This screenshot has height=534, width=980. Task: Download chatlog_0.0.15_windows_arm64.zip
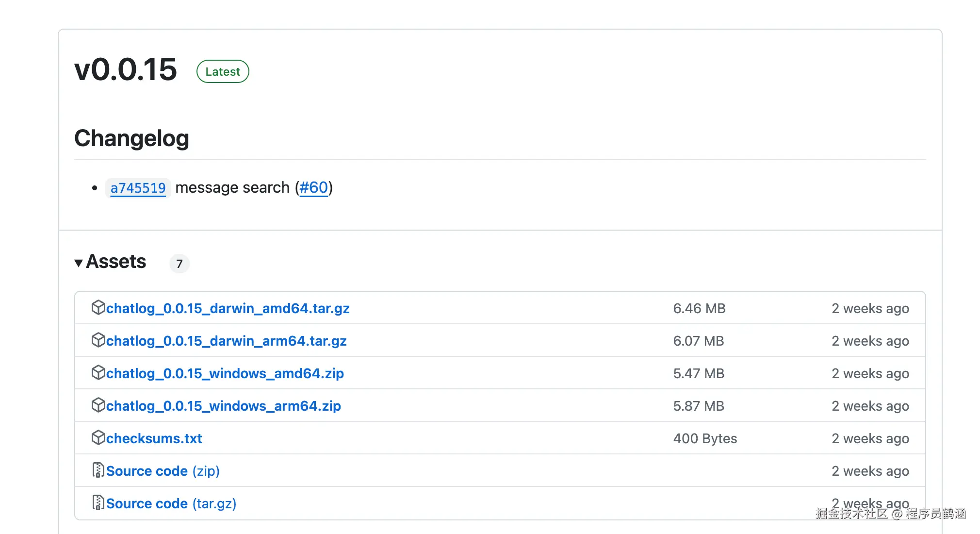223,406
